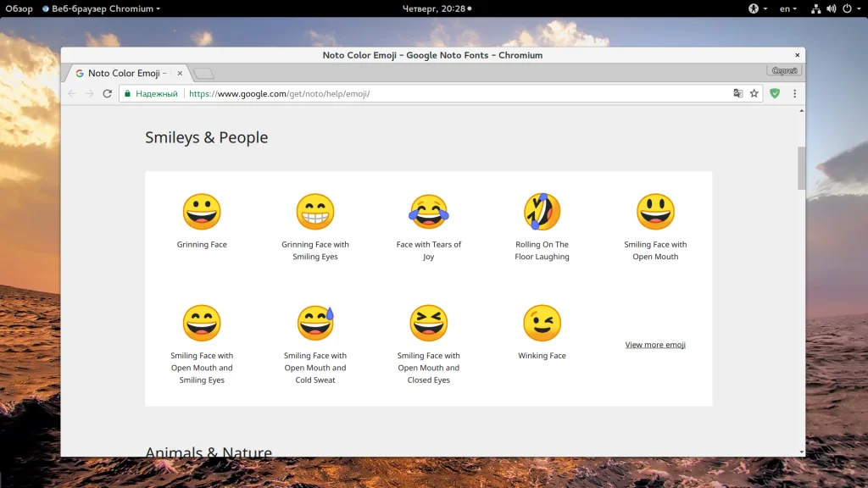Click the Winking Face emoji
Viewport: 868px width, 488px height.
click(x=542, y=323)
